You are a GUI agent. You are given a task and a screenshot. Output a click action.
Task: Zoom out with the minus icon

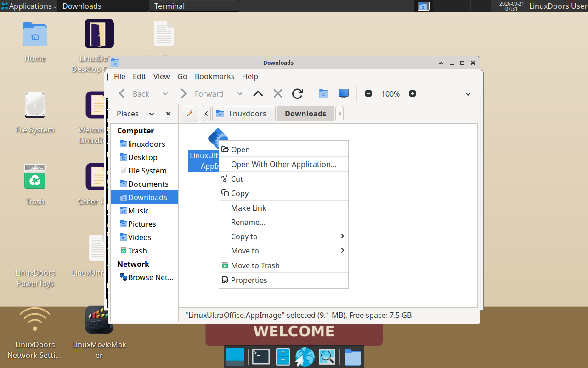(x=368, y=94)
